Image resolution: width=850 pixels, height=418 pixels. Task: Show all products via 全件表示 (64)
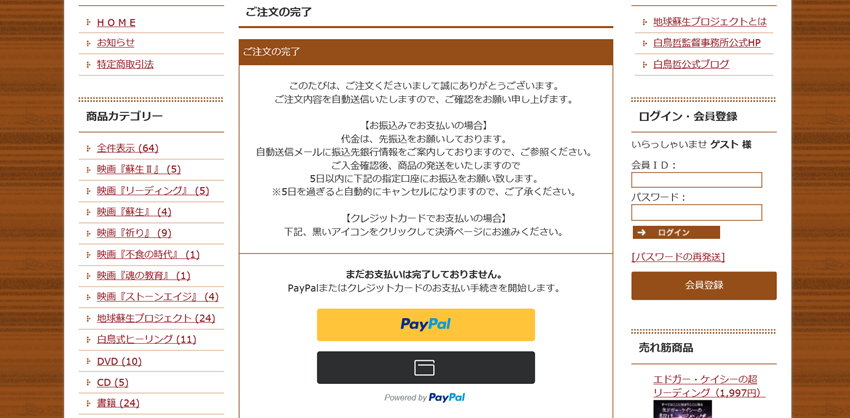(127, 148)
